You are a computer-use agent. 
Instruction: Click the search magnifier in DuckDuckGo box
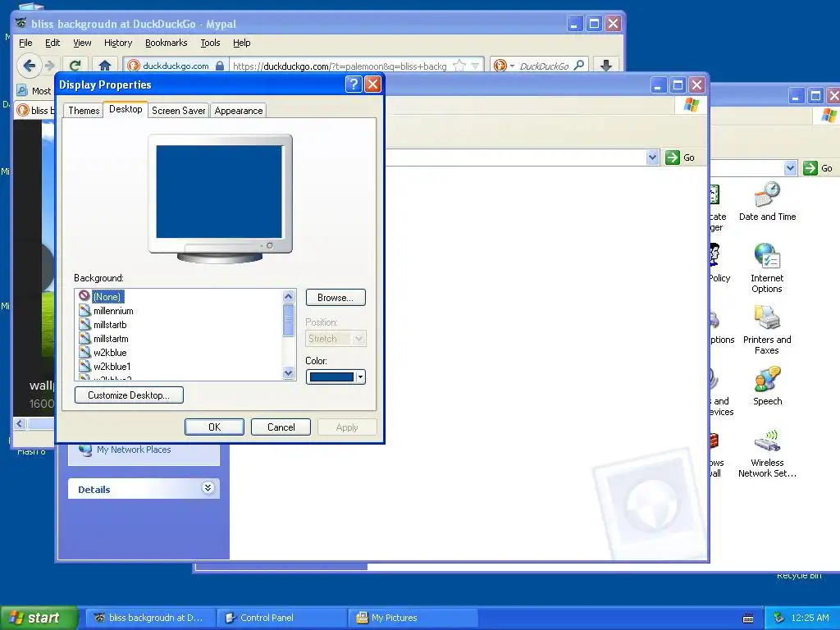[x=579, y=66]
